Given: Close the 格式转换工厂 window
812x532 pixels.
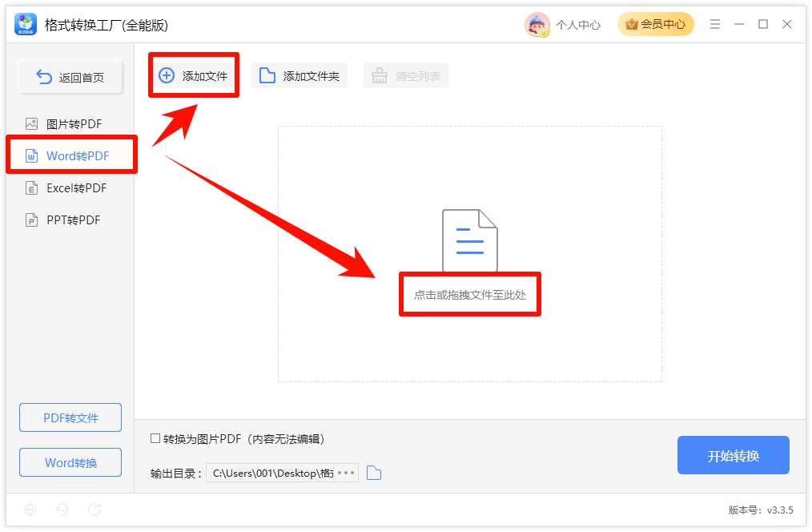Looking at the screenshot, I should click(x=787, y=24).
